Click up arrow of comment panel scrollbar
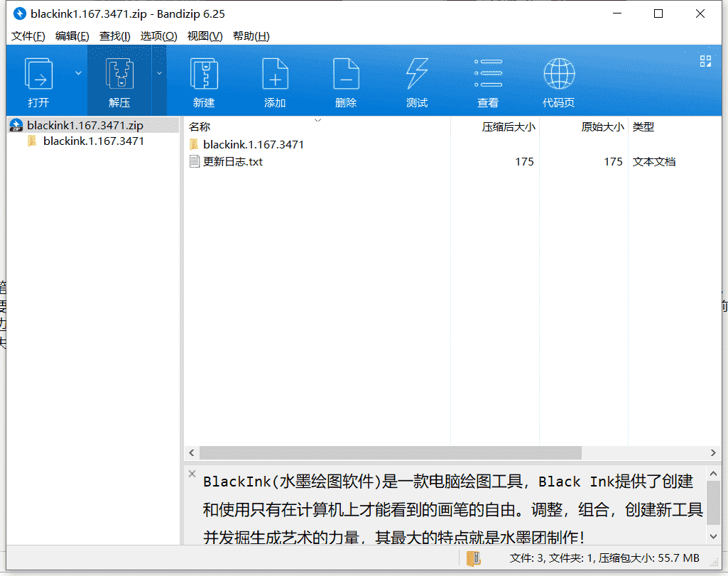The image size is (728, 576). pyautogui.click(x=714, y=474)
